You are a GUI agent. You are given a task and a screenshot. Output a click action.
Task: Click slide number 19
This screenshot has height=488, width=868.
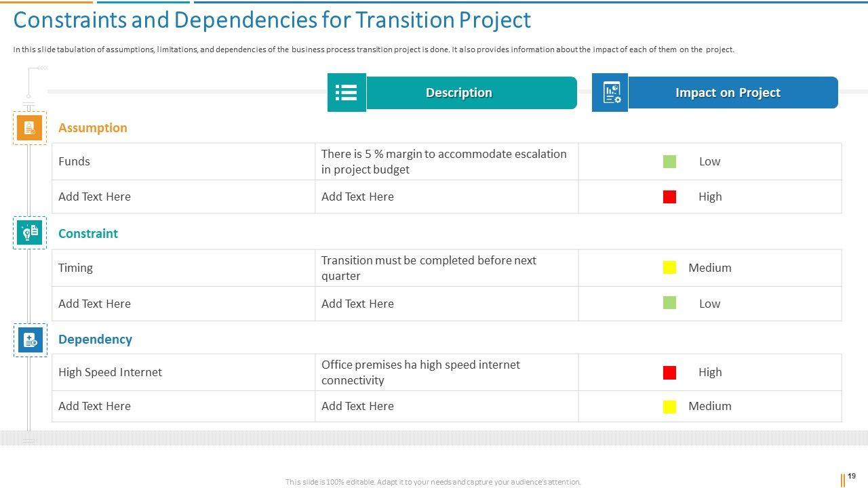852,476
